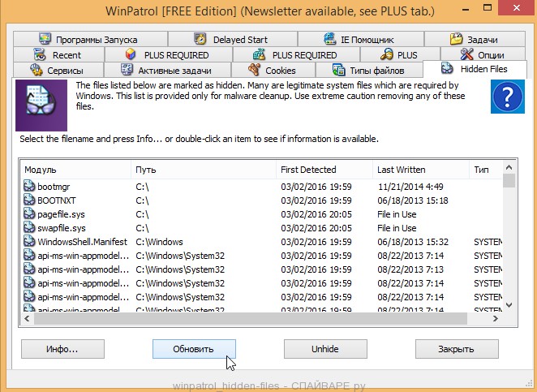Screen dimensions: 537x392
Task: Switch to the Типы файлов tab
Action: click(x=369, y=70)
